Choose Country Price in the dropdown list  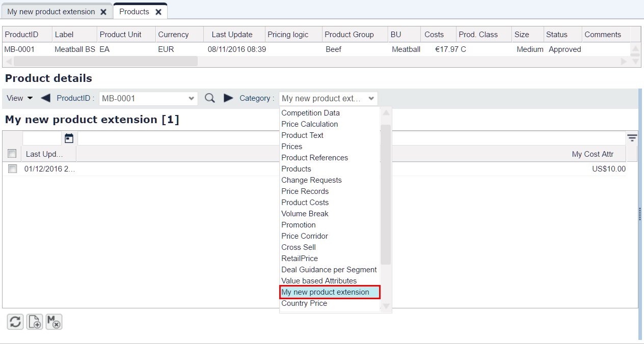[x=304, y=303]
